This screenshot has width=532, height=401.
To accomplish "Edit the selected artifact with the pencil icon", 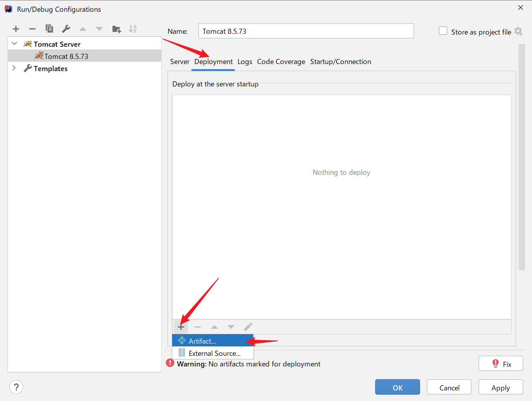I will (248, 326).
